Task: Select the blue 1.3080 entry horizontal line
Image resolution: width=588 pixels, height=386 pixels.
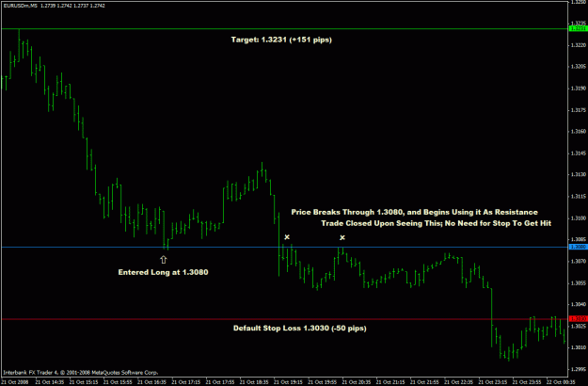Action: click(285, 247)
